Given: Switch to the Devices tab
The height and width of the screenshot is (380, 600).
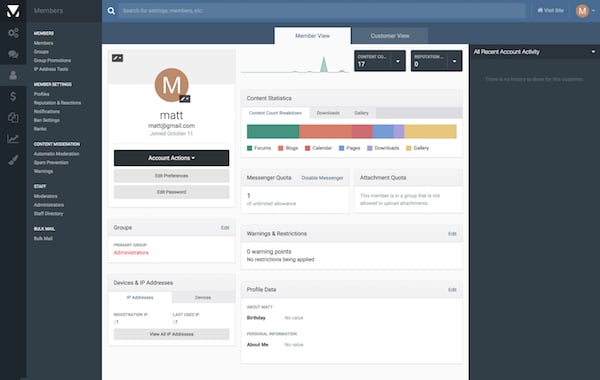Looking at the screenshot, I should [x=203, y=297].
